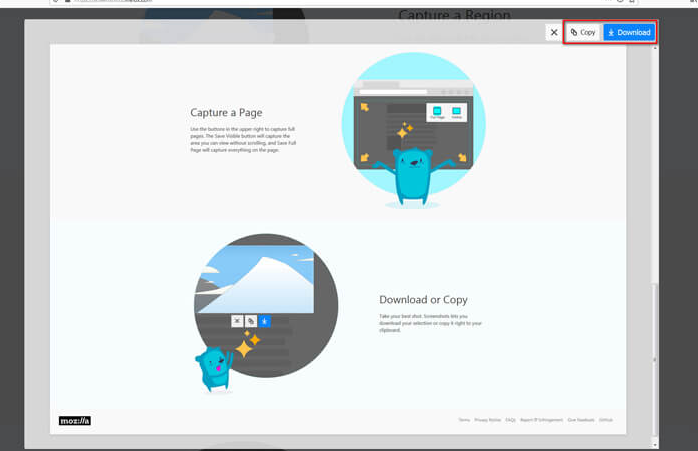Image resolution: width=698 pixels, height=451 pixels.
Task: Open the Terms footer link
Action: click(464, 420)
